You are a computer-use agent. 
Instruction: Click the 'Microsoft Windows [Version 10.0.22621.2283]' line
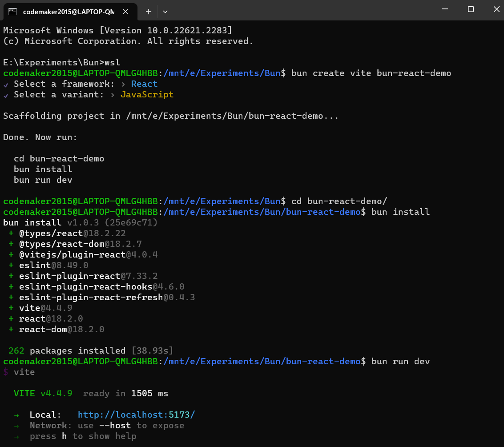coord(117,30)
